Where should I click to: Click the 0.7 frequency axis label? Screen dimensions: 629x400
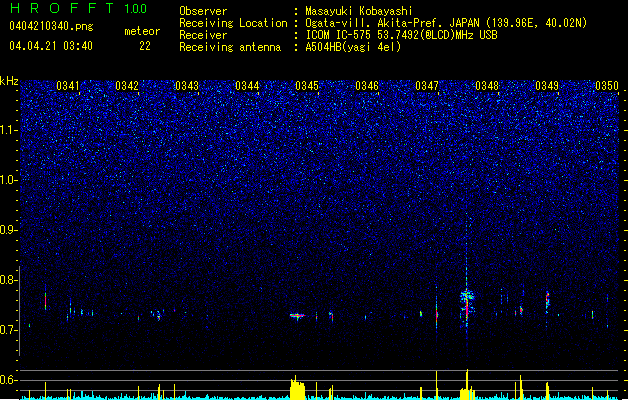click(x=9, y=330)
